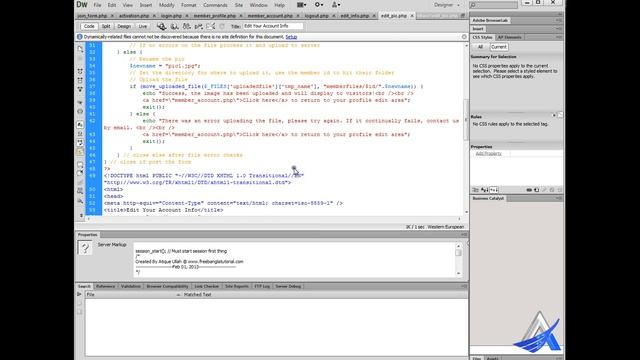Open Results panel options menu
This screenshot has height=360, width=640.
click(464, 286)
